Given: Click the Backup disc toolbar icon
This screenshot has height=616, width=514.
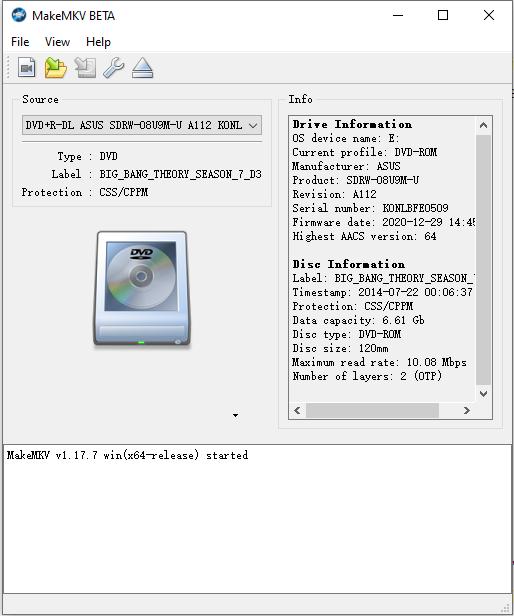Looking at the screenshot, I should [85, 68].
